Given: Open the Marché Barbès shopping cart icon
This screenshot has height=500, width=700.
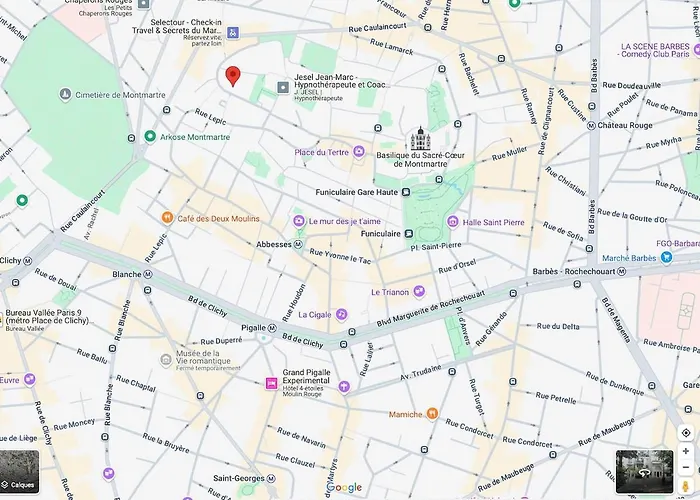Looking at the screenshot, I should (x=667, y=258).
